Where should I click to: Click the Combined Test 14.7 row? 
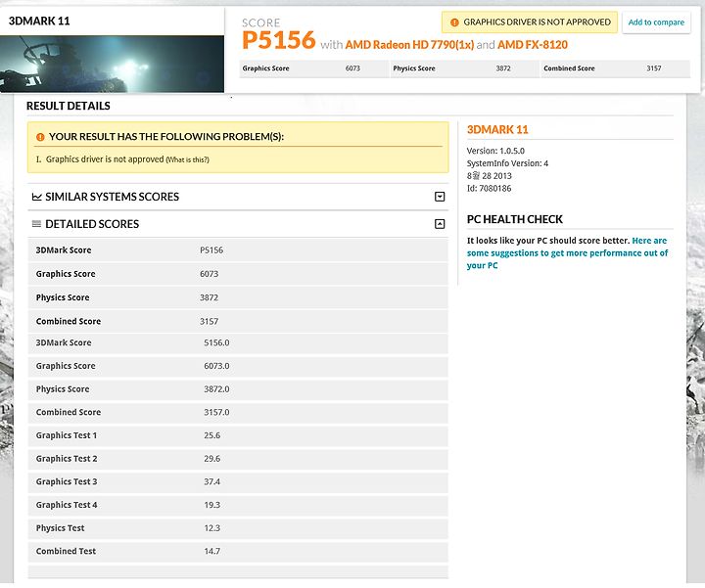pos(238,551)
